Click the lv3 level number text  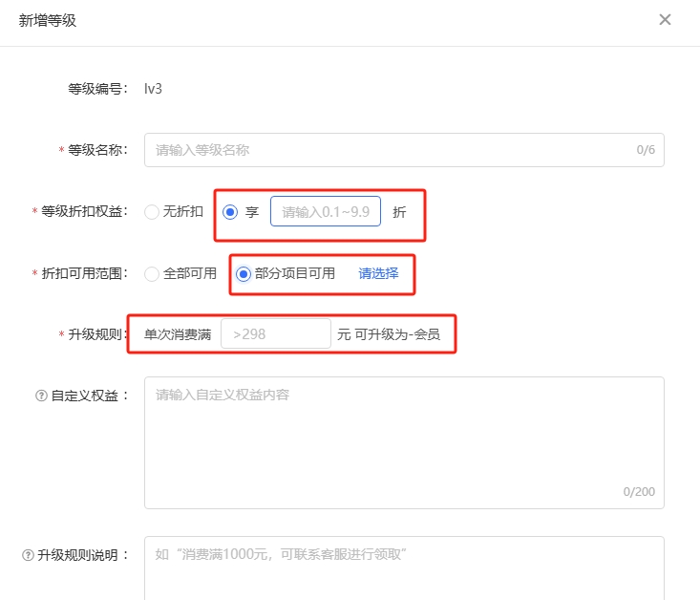(153, 89)
